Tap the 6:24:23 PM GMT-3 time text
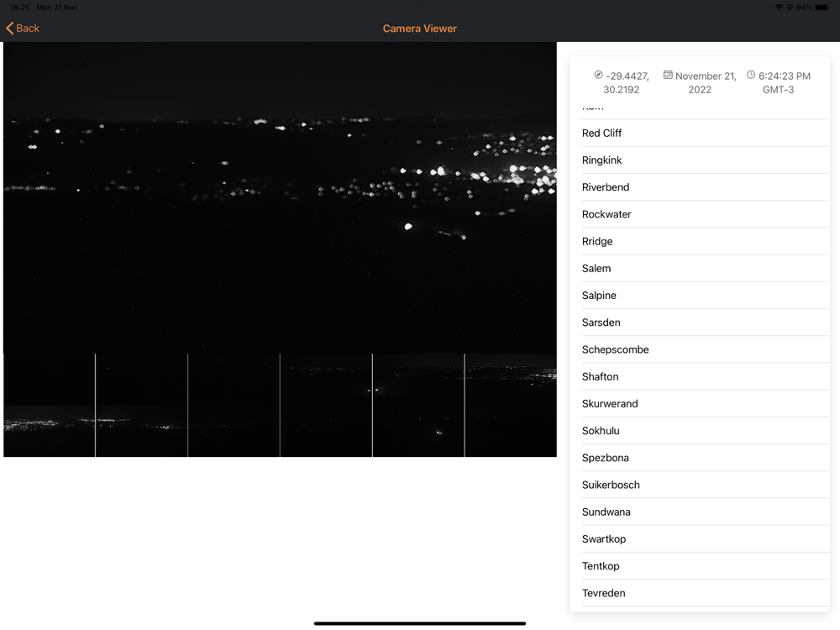The height and width of the screenshot is (630, 840). pyautogui.click(x=785, y=82)
